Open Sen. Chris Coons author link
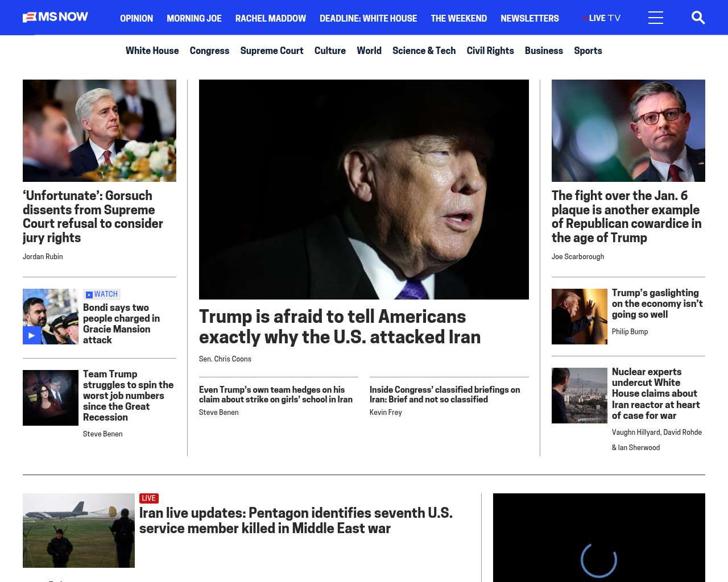The image size is (728, 582). click(x=225, y=359)
